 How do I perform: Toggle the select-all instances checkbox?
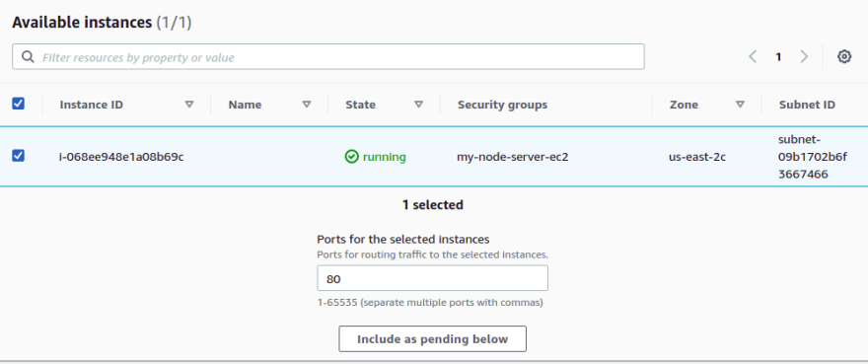click(x=19, y=104)
